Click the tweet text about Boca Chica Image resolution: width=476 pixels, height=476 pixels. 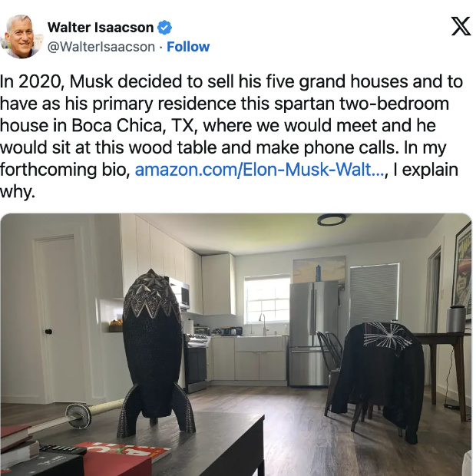[x=231, y=137]
